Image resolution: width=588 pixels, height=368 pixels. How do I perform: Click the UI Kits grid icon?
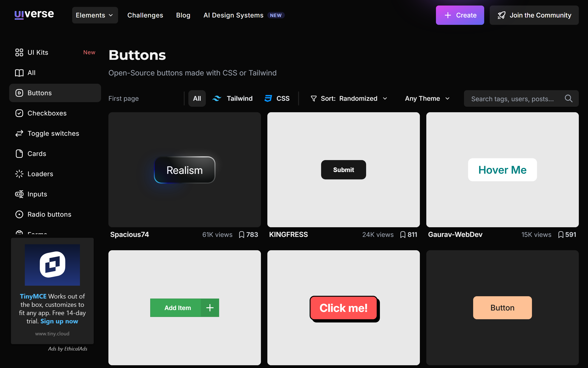coord(19,52)
